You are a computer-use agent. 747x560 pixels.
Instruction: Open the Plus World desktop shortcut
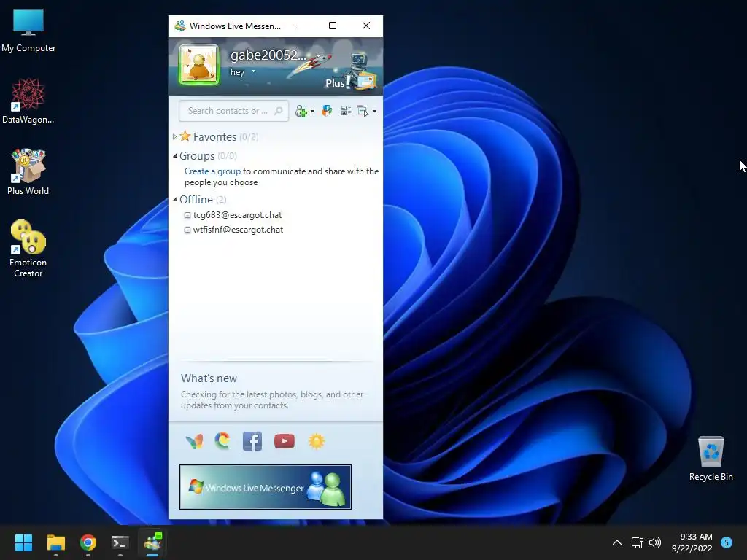28,172
